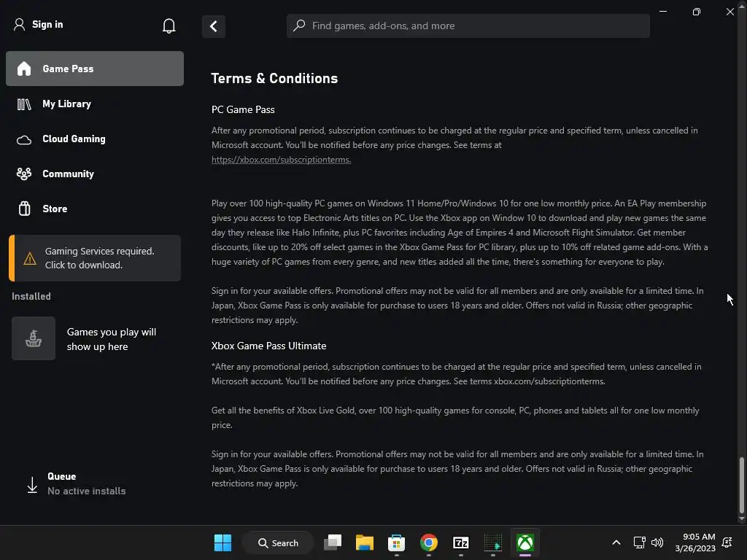The image size is (747, 560).
Task: Click the Gaming Services required banner
Action: click(95, 258)
